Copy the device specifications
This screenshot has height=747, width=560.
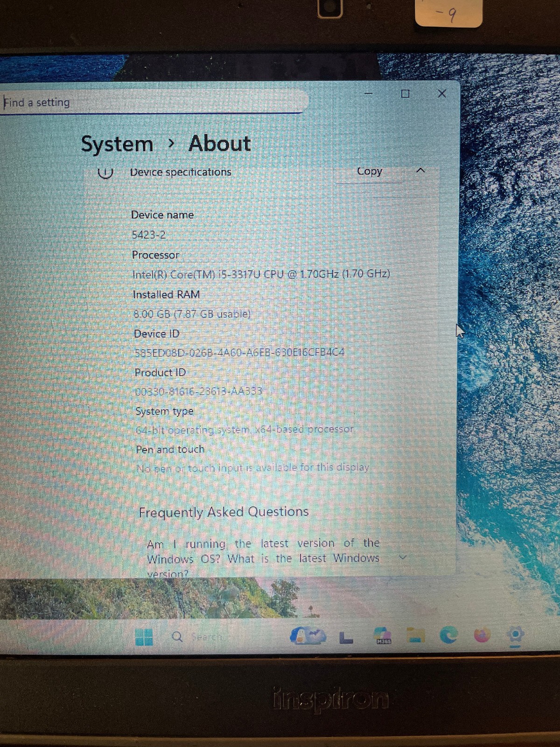point(370,171)
